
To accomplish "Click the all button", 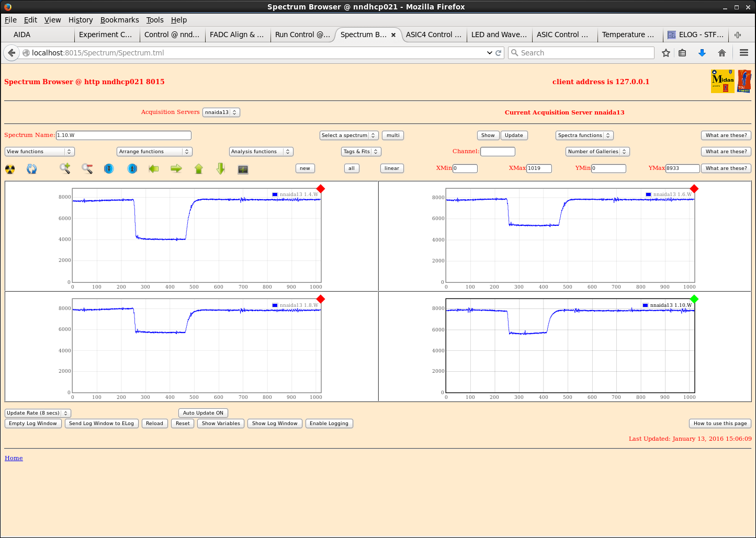I will tap(352, 168).
